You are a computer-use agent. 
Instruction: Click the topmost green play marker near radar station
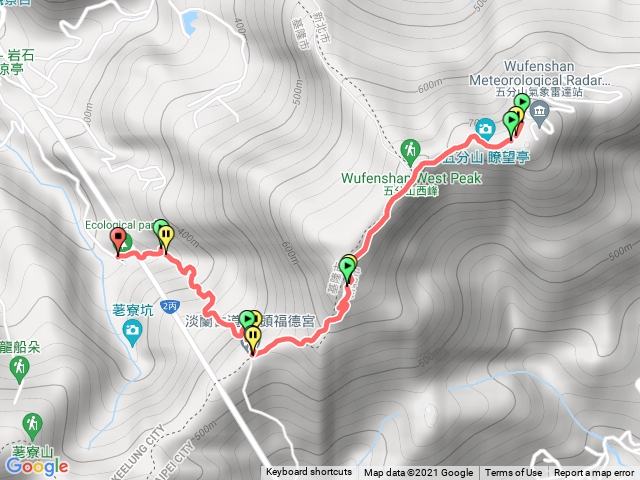(522, 101)
